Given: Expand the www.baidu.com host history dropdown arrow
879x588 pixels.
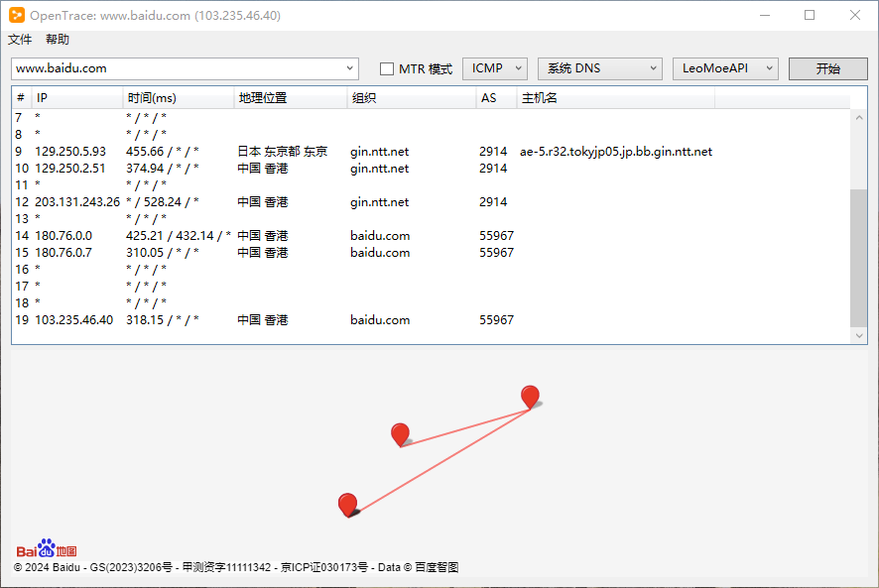Looking at the screenshot, I should [350, 68].
